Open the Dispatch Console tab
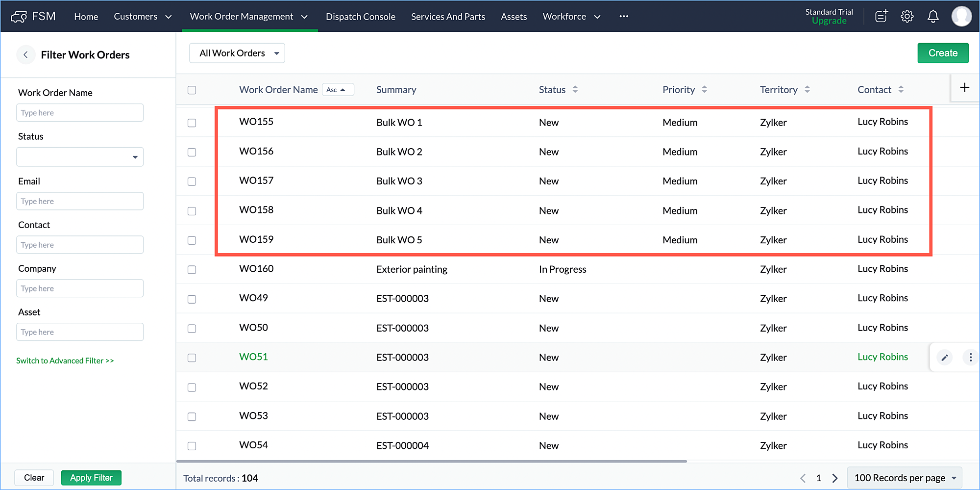This screenshot has height=490, width=980. pos(360,17)
